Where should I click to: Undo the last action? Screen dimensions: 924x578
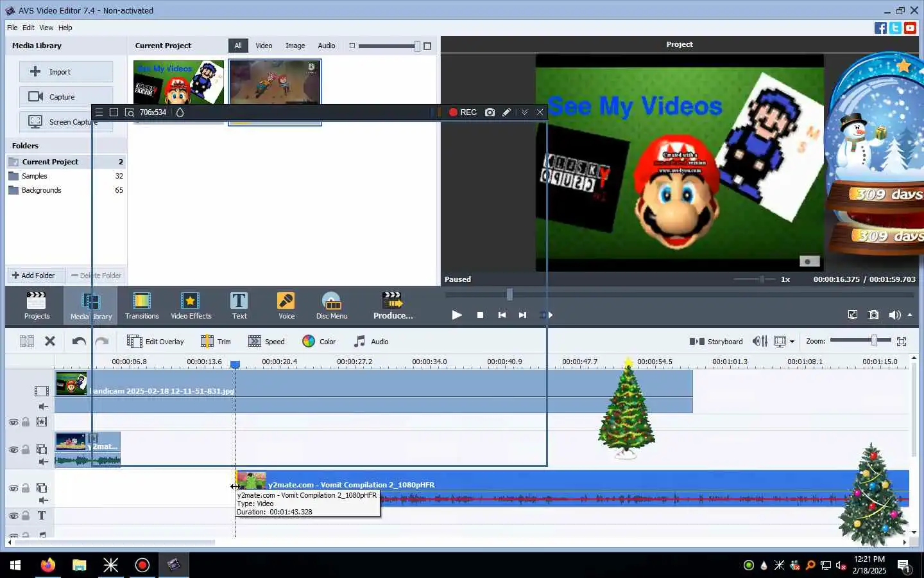click(79, 341)
